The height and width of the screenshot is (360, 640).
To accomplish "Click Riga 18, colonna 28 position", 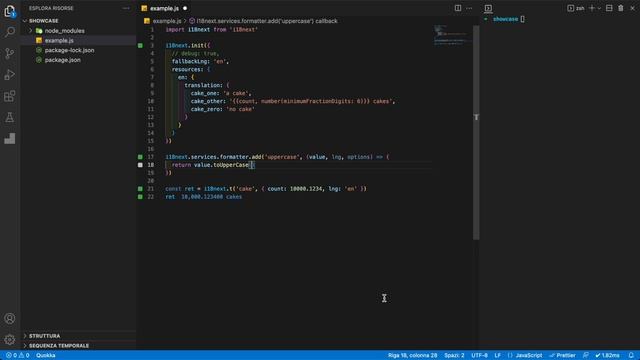I will click(412, 355).
